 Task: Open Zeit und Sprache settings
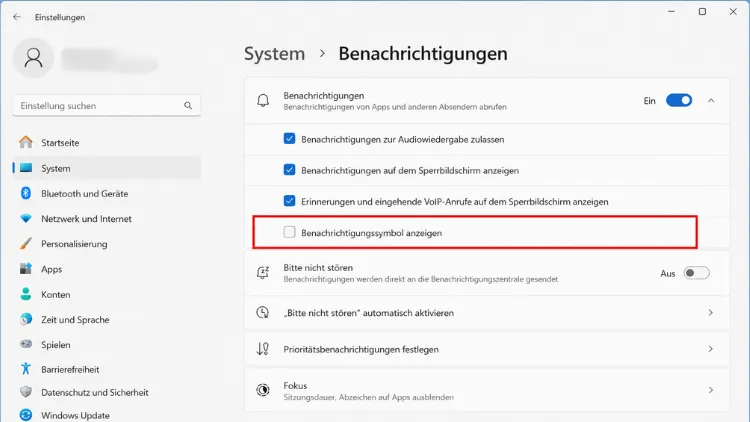click(107, 319)
